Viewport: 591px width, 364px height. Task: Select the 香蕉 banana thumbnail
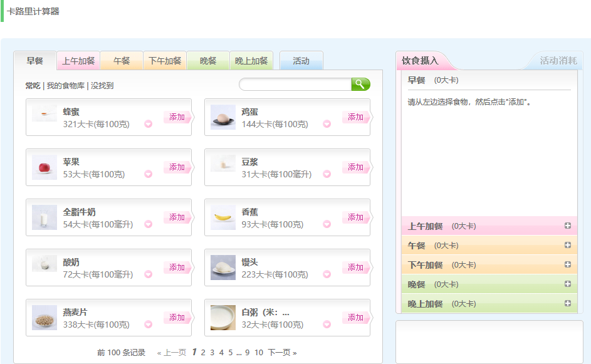[223, 217]
